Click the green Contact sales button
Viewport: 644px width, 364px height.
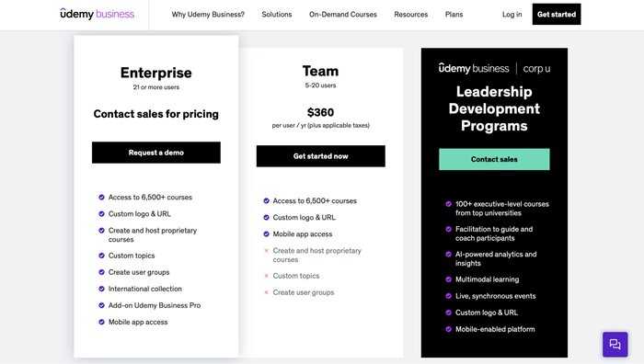[x=494, y=159]
